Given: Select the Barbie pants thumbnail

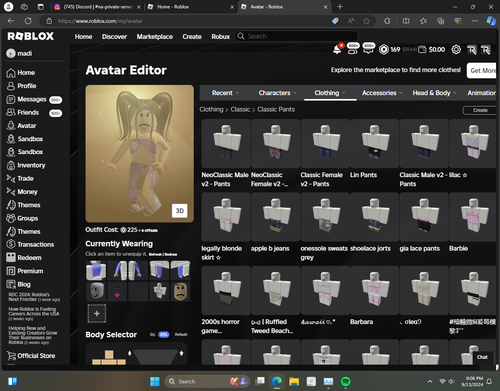Looking at the screenshot, I should tap(473, 217).
